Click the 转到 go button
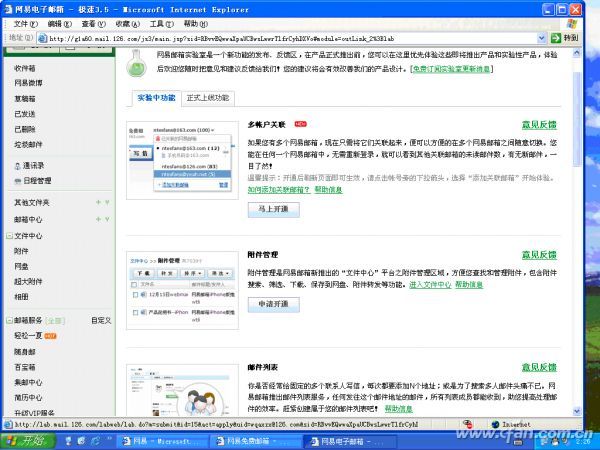The image size is (600, 450). point(564,38)
